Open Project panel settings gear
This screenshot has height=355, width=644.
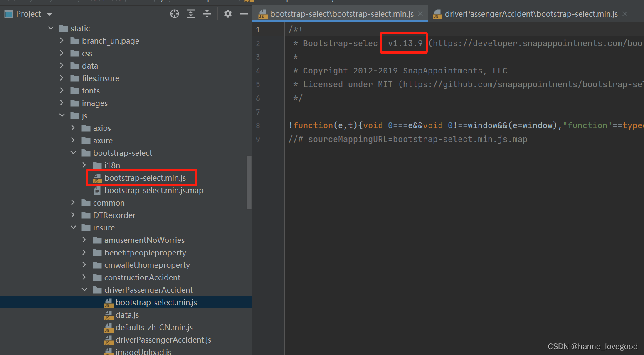point(227,14)
